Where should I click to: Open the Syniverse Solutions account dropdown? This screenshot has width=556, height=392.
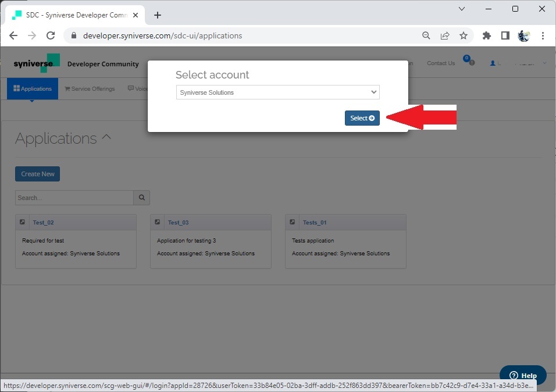(x=277, y=92)
